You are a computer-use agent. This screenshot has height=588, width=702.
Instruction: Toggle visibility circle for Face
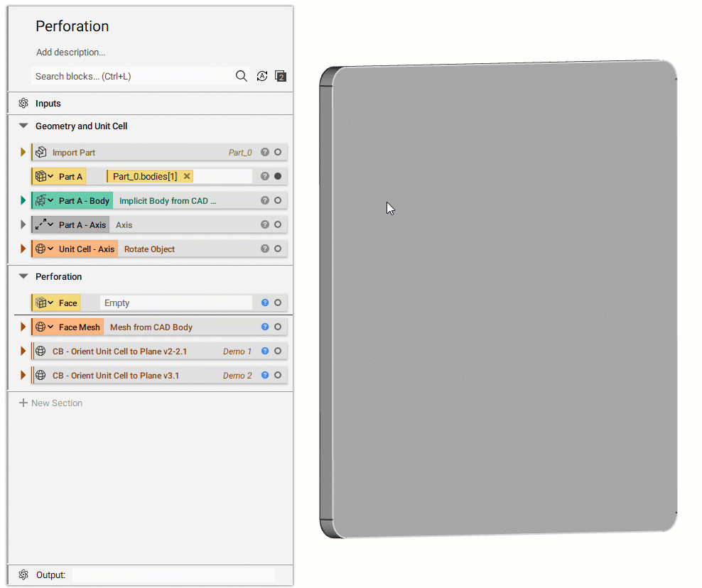click(278, 303)
